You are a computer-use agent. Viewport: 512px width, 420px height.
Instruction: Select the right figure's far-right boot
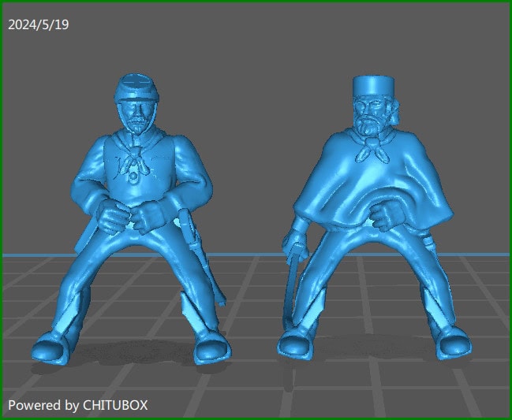click(455, 344)
